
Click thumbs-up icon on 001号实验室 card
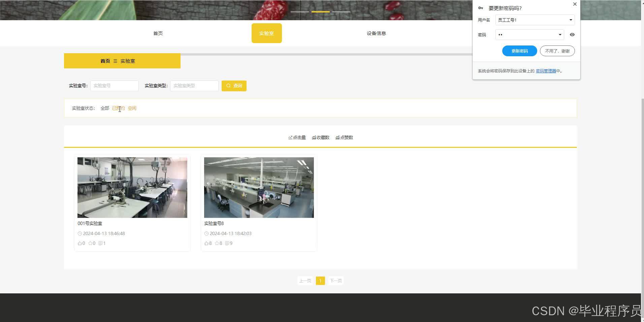tap(80, 243)
